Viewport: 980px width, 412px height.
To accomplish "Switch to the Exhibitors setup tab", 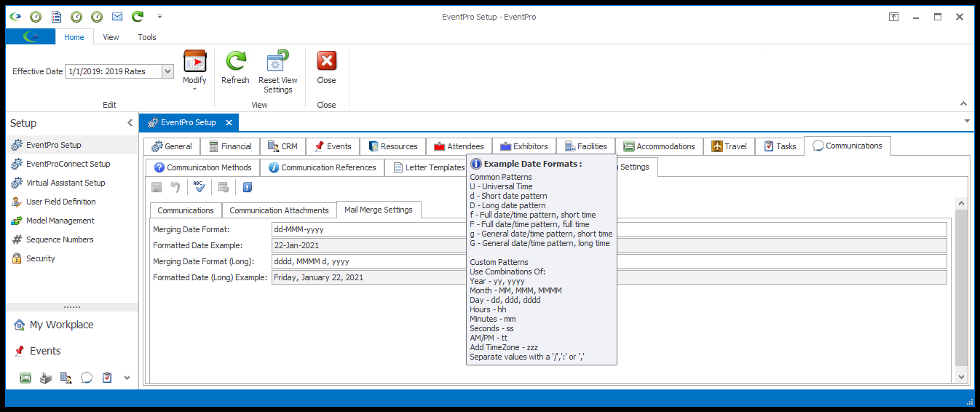I will [x=523, y=146].
